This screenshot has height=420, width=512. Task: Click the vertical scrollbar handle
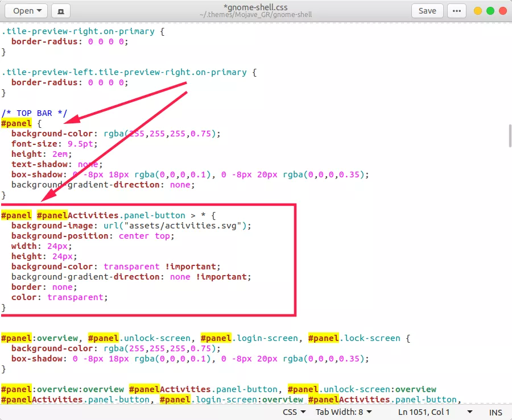click(x=510, y=136)
